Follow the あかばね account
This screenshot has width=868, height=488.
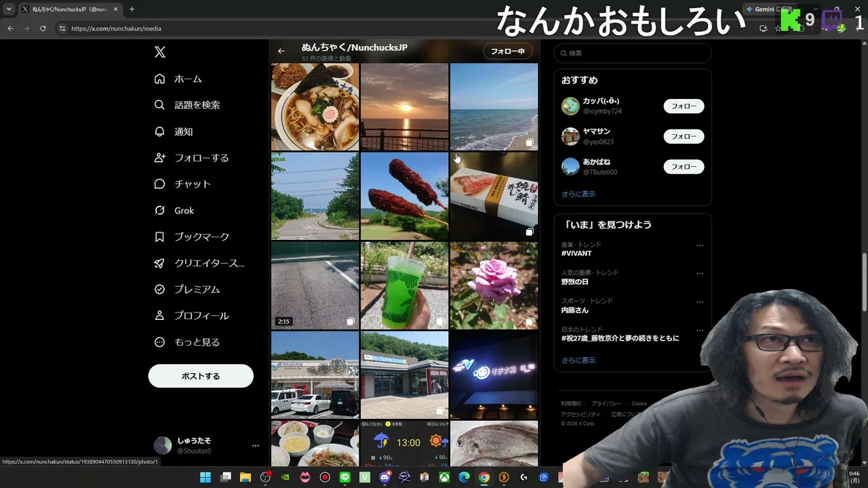[x=684, y=167]
